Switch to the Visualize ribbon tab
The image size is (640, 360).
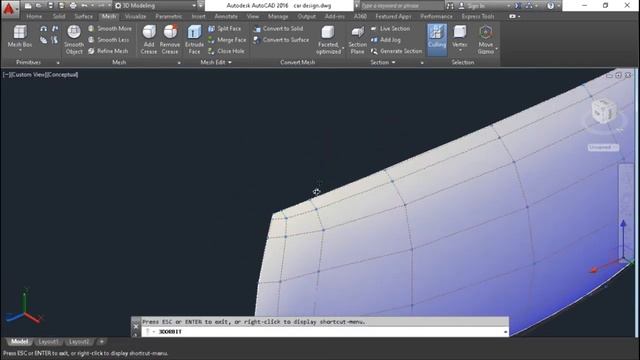point(136,16)
